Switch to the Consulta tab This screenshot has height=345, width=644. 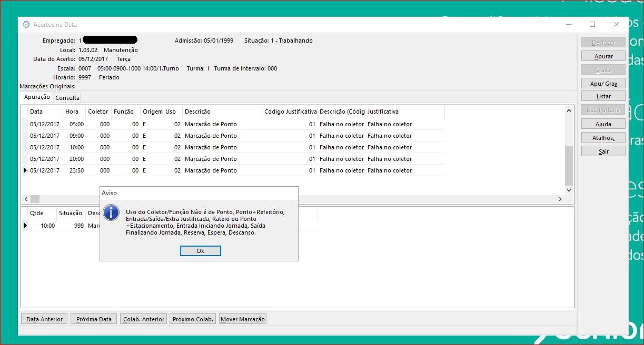coord(67,98)
